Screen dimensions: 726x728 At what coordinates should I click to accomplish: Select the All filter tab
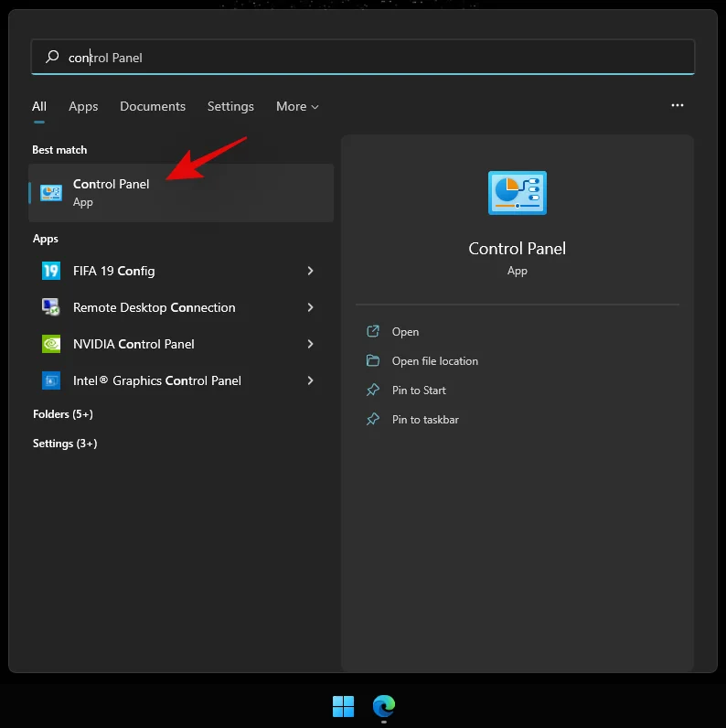click(39, 106)
